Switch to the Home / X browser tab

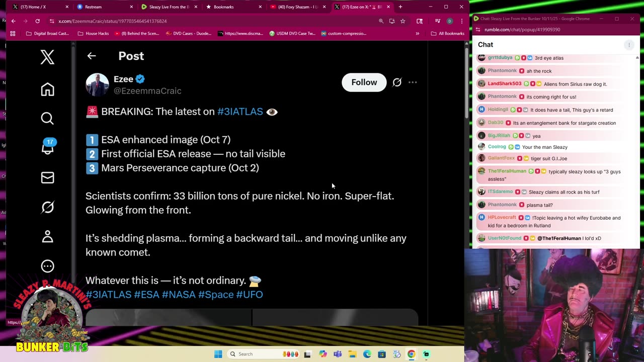point(40,7)
